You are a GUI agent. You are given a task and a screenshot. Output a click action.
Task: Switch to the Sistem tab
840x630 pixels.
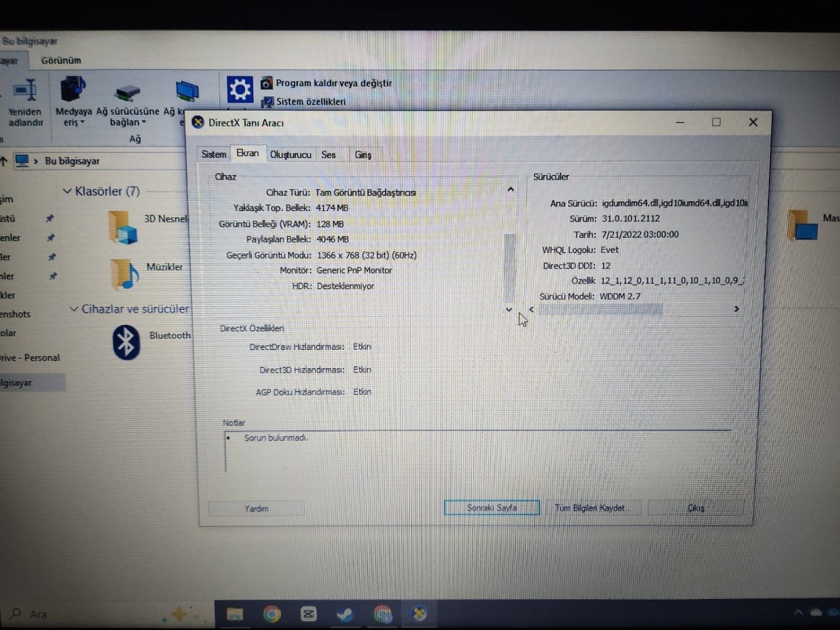click(x=213, y=154)
